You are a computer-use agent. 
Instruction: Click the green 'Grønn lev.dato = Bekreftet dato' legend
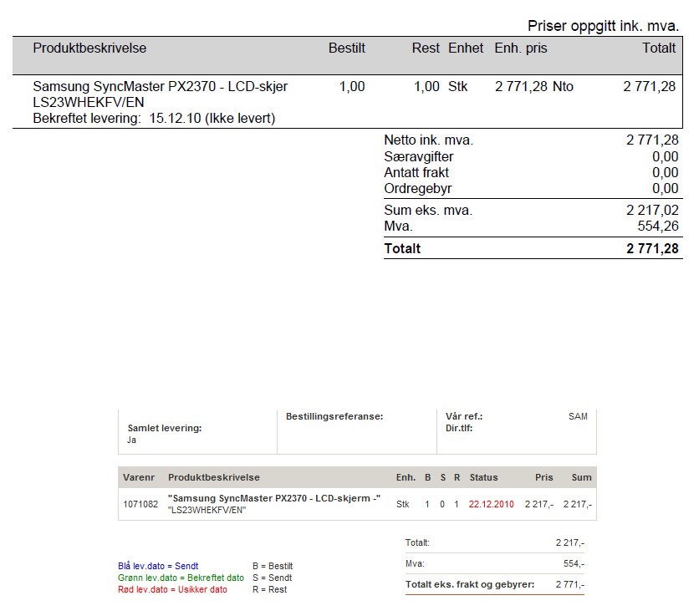coord(181,578)
